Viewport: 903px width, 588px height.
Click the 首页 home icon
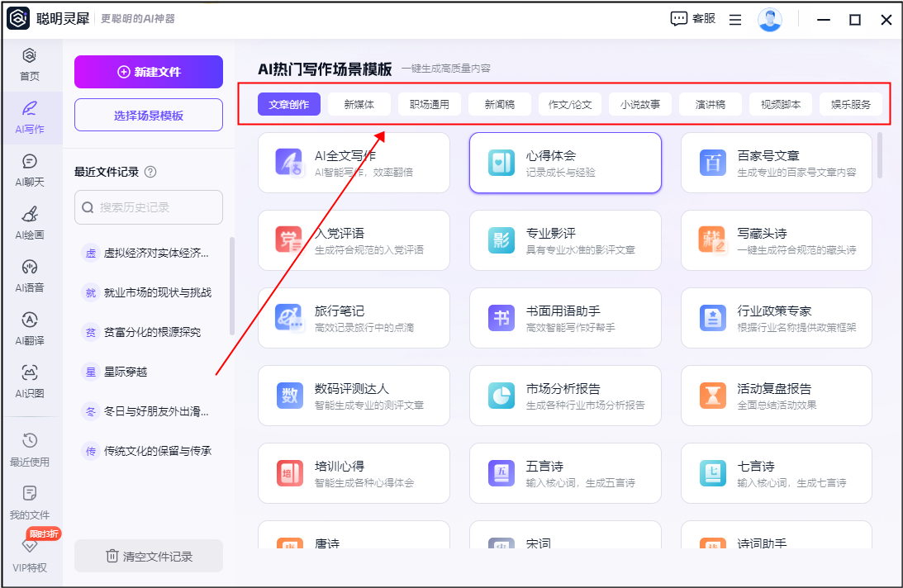click(x=30, y=64)
